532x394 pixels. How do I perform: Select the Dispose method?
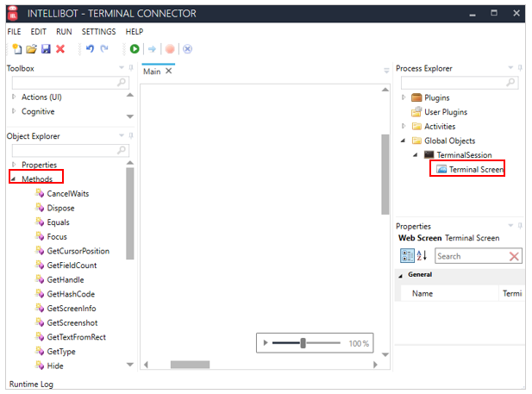[60, 208]
